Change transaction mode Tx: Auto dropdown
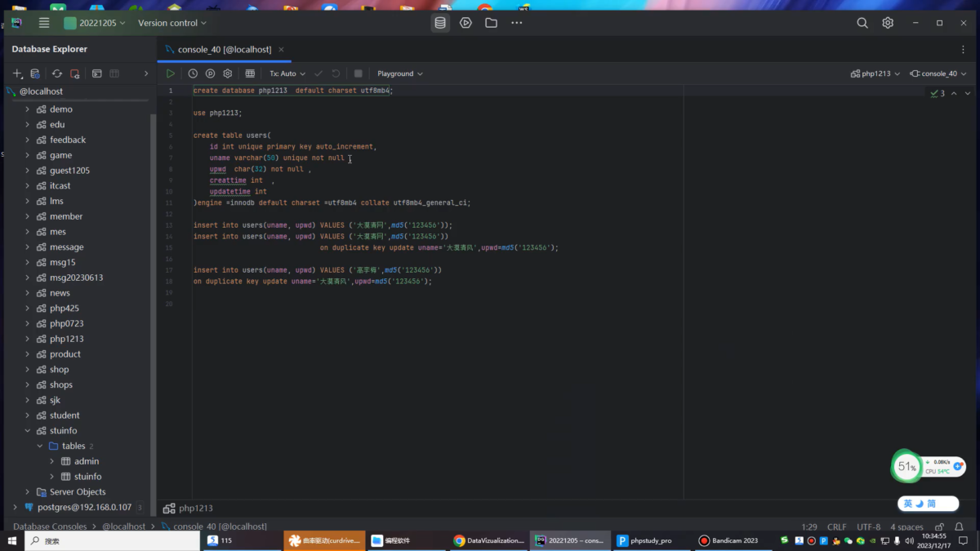Screen dimensions: 980x551 (287, 73)
